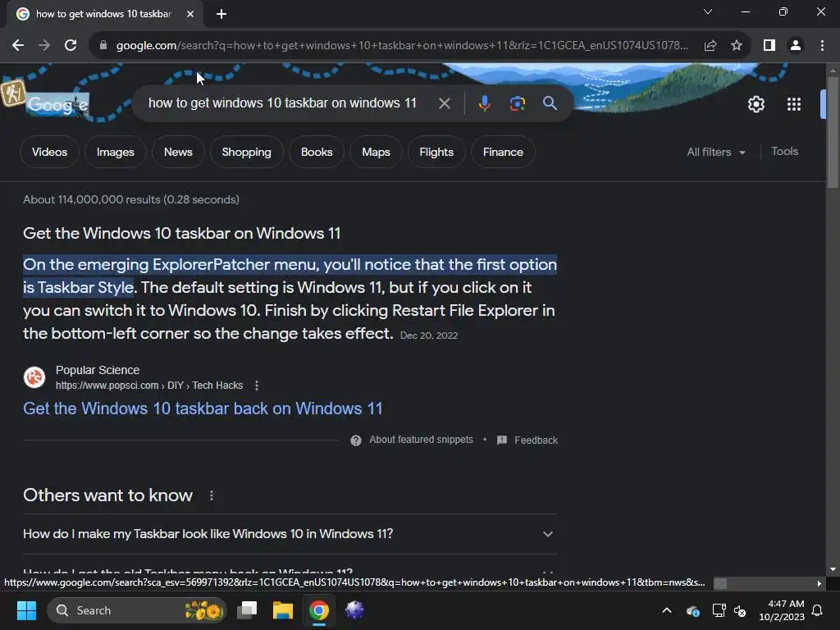This screenshot has height=630, width=840.
Task: Switch to the Maps filter
Action: click(376, 152)
